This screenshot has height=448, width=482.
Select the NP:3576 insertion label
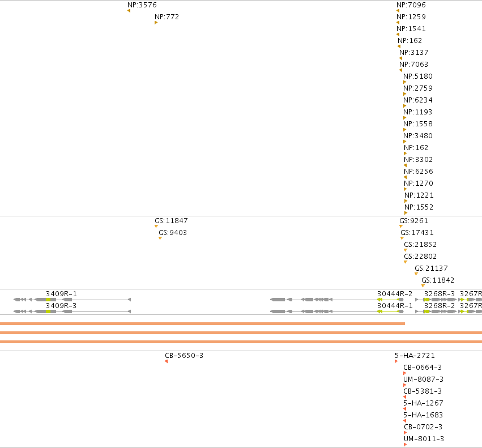click(x=142, y=5)
